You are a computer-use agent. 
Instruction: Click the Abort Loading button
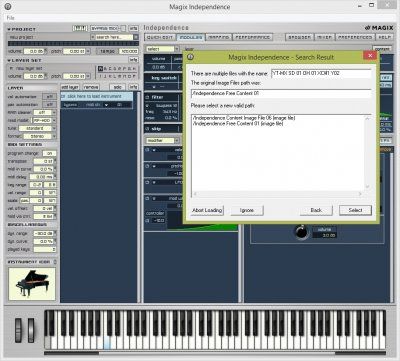(x=207, y=210)
